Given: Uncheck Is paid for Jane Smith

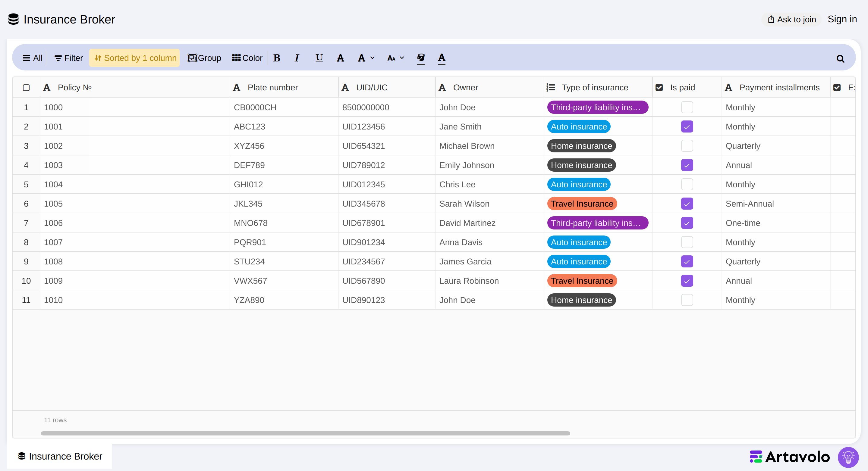Looking at the screenshot, I should click(x=687, y=126).
